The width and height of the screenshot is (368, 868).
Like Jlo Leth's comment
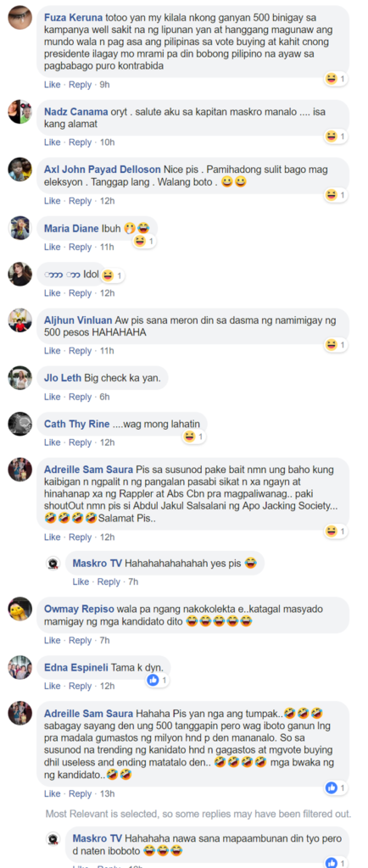click(x=52, y=397)
